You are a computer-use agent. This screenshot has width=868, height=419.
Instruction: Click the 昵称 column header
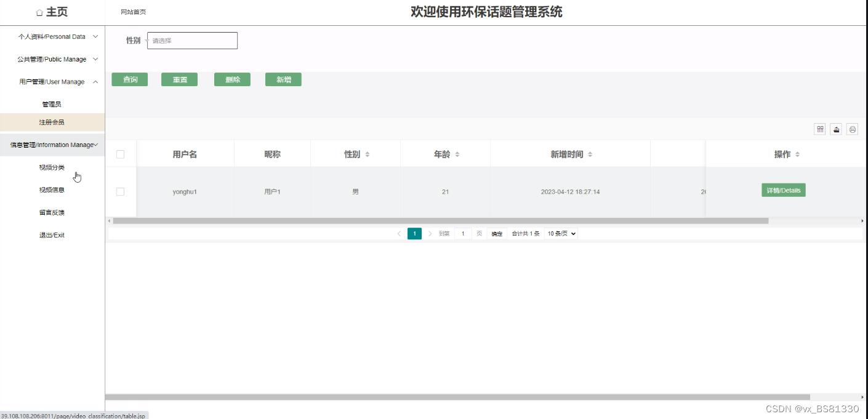(x=272, y=154)
